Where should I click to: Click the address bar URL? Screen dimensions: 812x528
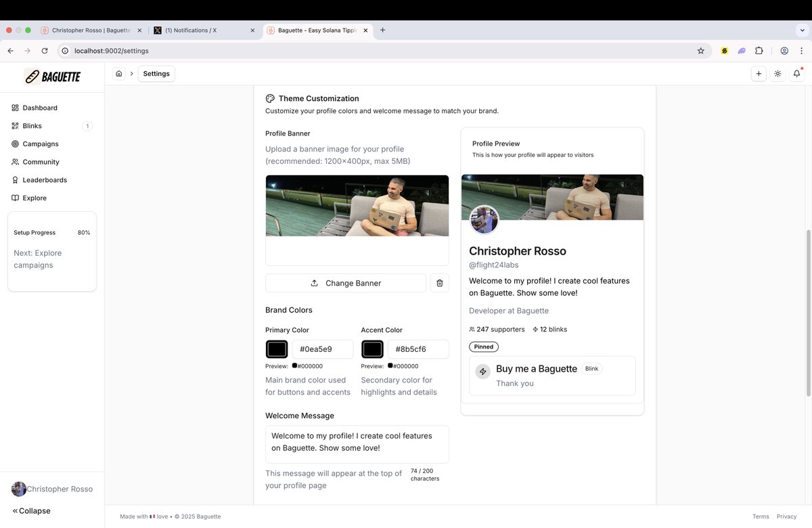pyautogui.click(x=112, y=51)
